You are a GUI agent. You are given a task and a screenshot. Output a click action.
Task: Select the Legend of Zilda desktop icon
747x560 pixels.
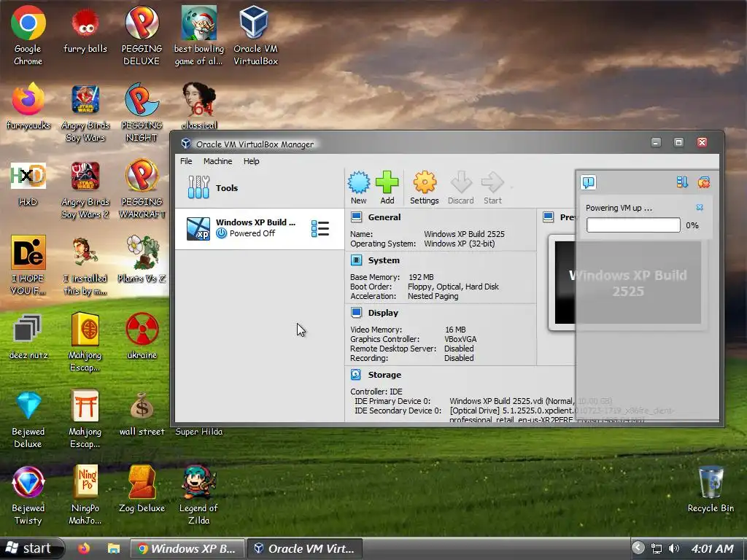click(x=198, y=496)
